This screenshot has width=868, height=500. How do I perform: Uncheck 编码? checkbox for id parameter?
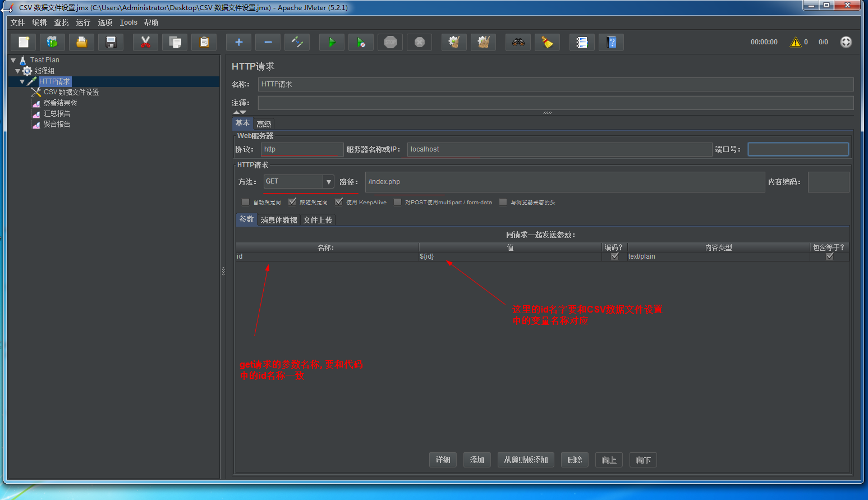pos(614,256)
